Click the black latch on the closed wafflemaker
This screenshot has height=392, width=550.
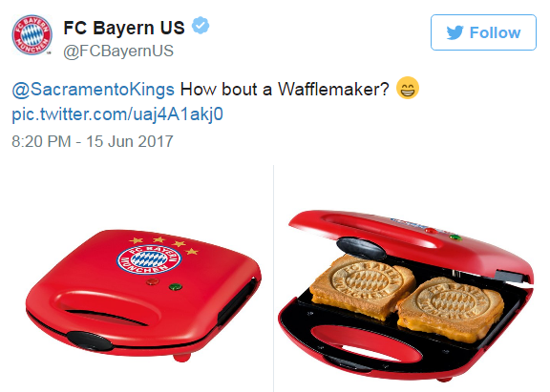90,340
